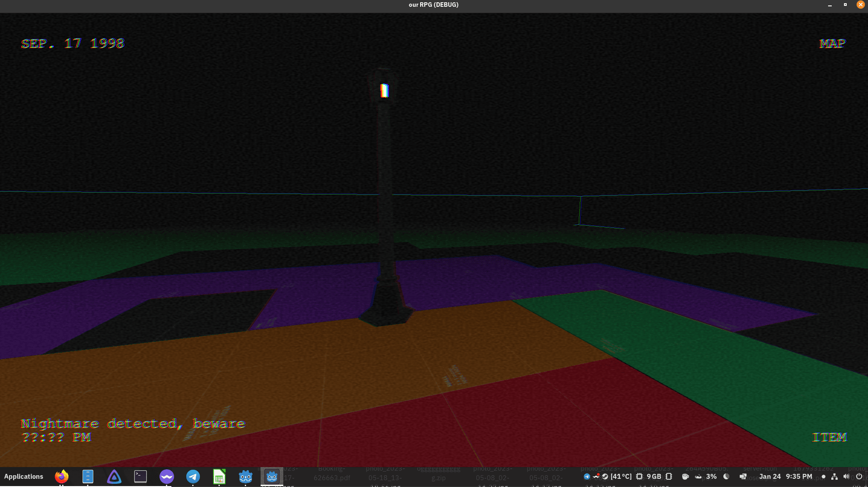
Task: Open the MAP button in game HUD
Action: [832, 44]
